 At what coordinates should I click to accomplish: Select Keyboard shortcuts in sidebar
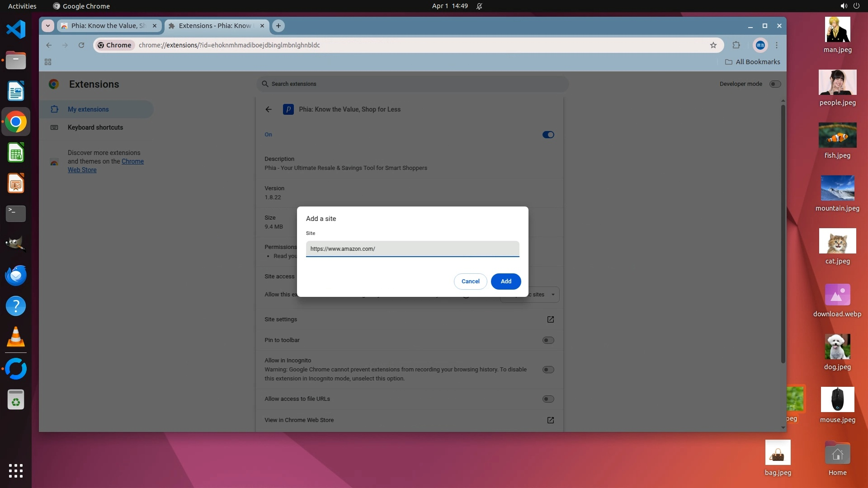click(95, 127)
